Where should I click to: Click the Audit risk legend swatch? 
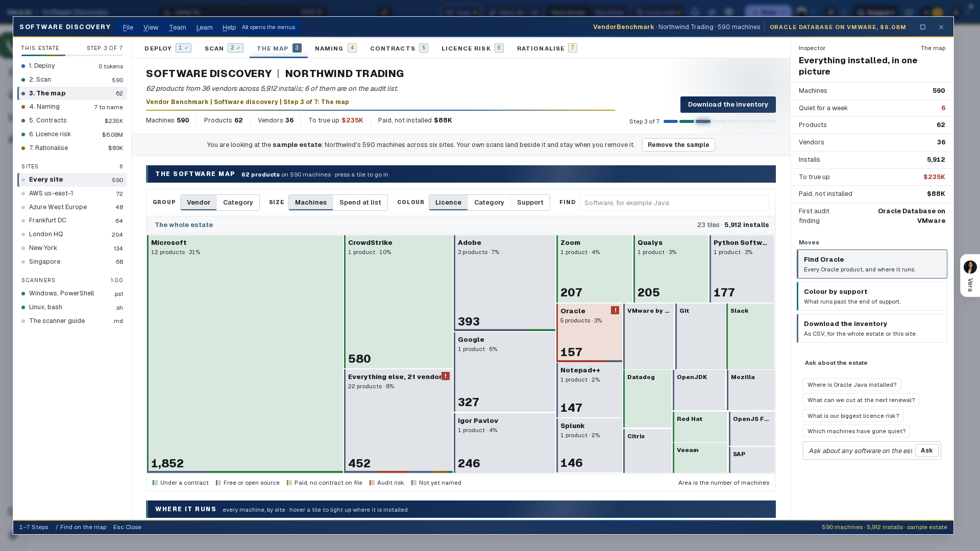click(x=372, y=483)
